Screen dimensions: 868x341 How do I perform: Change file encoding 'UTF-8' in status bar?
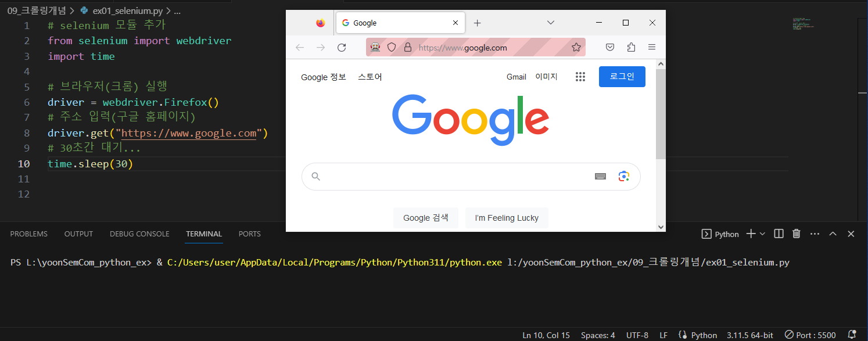637,335
